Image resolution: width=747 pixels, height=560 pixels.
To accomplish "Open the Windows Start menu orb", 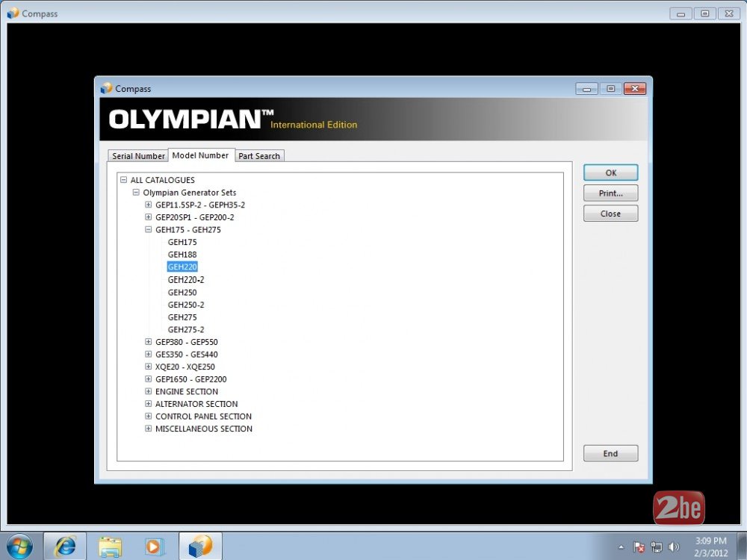I will click(20, 547).
